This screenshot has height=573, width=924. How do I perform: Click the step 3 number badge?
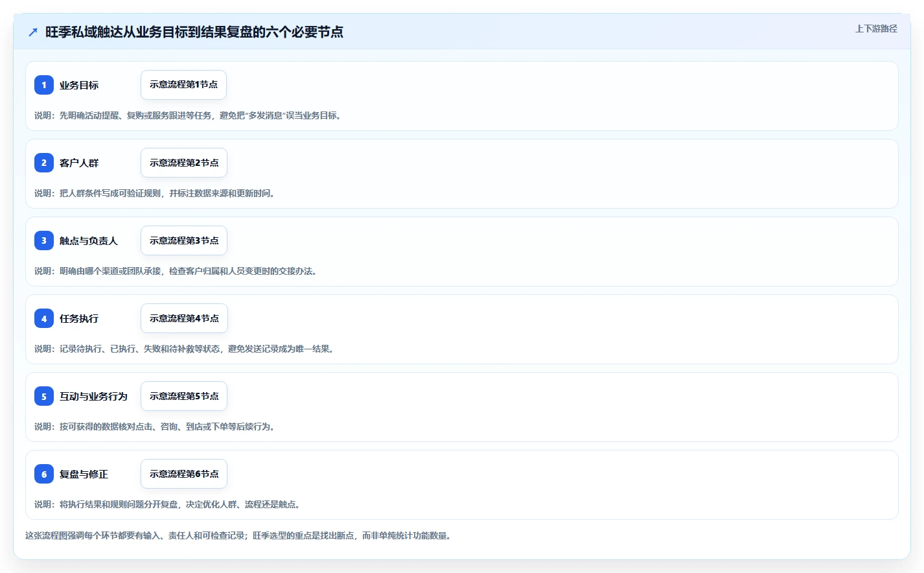(x=44, y=240)
